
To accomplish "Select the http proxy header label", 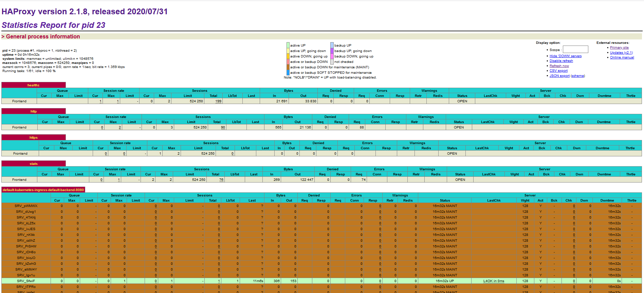I will (x=33, y=111).
